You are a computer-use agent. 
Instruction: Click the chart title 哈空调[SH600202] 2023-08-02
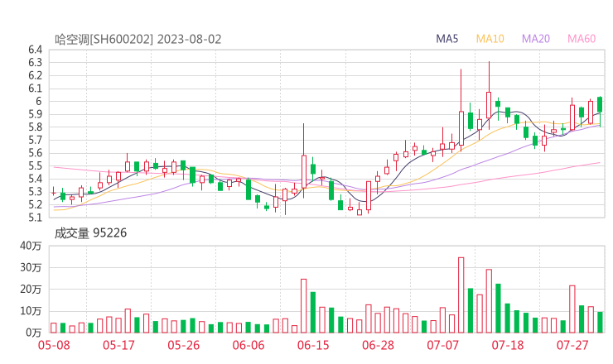[138, 40]
